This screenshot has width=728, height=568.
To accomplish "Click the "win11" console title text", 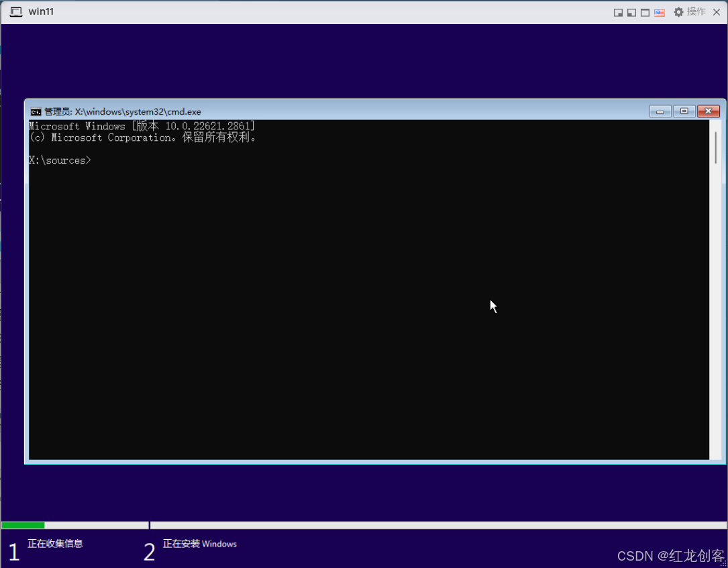I will tap(41, 11).
